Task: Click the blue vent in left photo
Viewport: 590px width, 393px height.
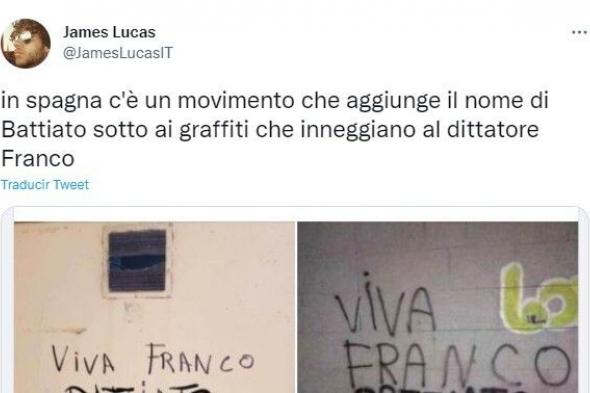Action: (x=137, y=260)
